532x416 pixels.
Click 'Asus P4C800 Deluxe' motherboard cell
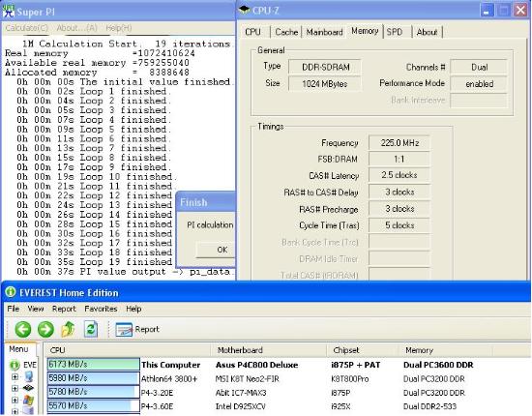tap(257, 365)
